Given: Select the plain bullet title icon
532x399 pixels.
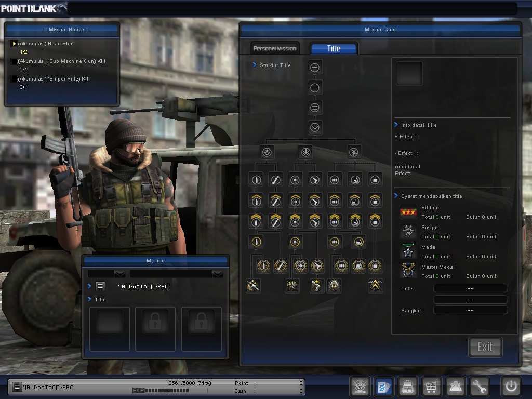Looking at the screenshot, I should pos(256,180).
